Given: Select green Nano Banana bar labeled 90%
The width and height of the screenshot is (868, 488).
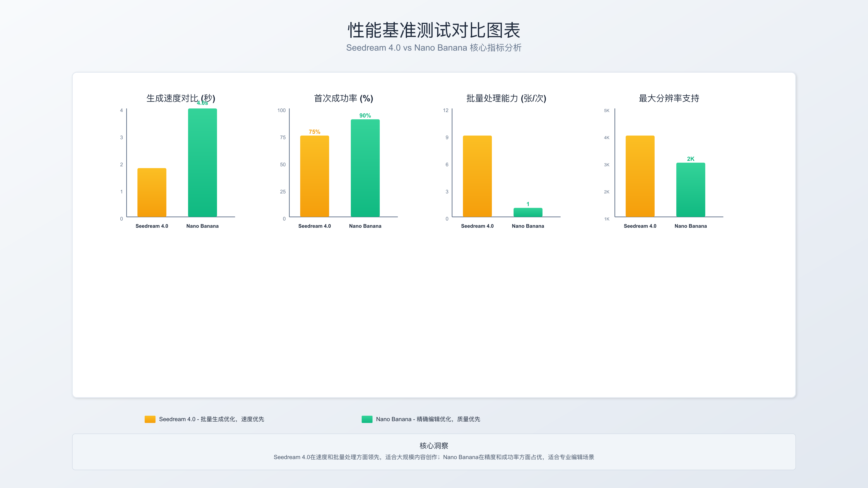Looking at the screenshot, I should point(365,168).
